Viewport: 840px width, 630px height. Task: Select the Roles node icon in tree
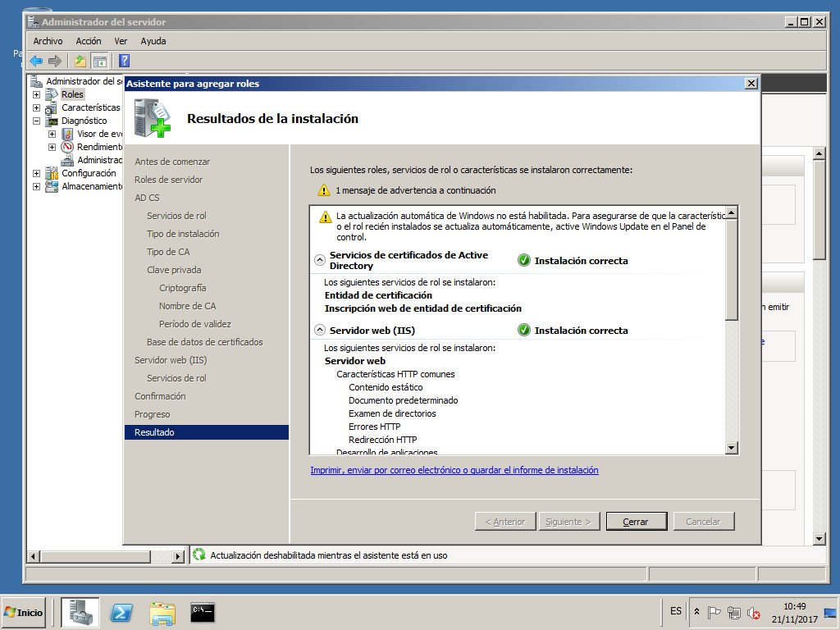coord(52,95)
